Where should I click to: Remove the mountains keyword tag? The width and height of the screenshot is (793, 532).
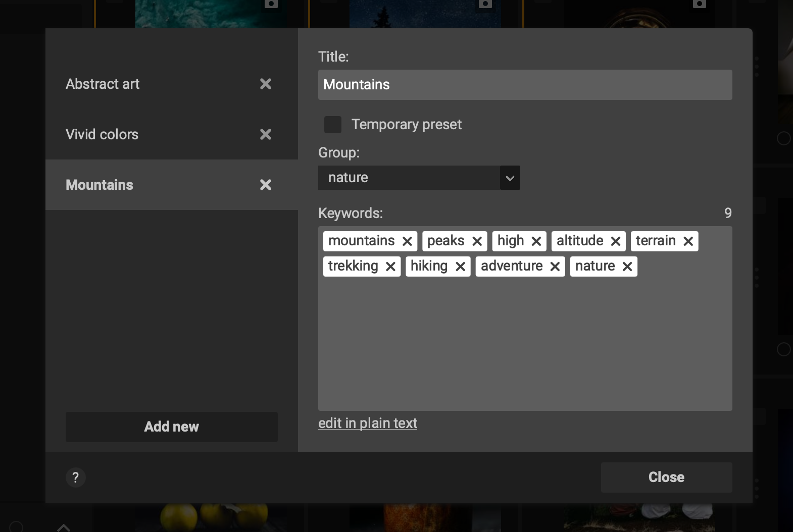[x=407, y=241]
